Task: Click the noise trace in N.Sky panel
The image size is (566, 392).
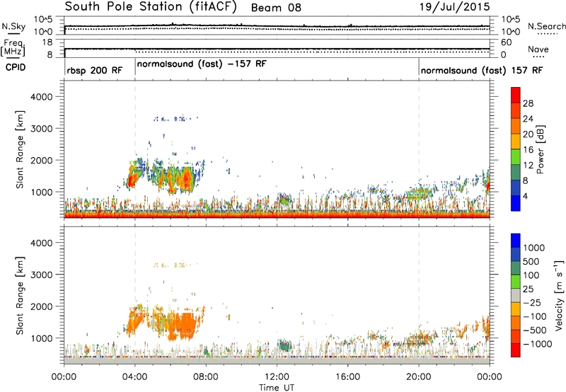Action: (x=277, y=26)
